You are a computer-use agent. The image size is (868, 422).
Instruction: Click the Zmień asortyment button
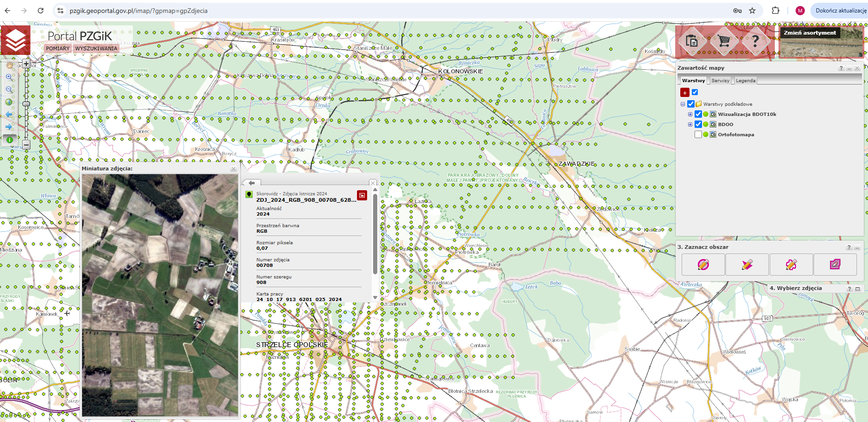(809, 33)
